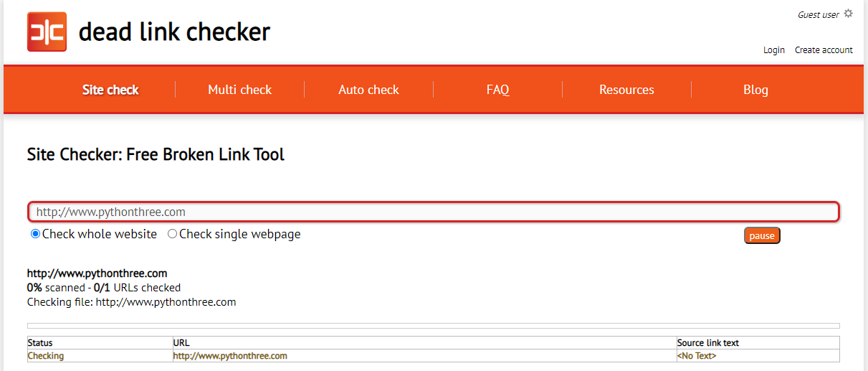Click Site Checker: Free Broken Link Tool heading

(x=156, y=154)
